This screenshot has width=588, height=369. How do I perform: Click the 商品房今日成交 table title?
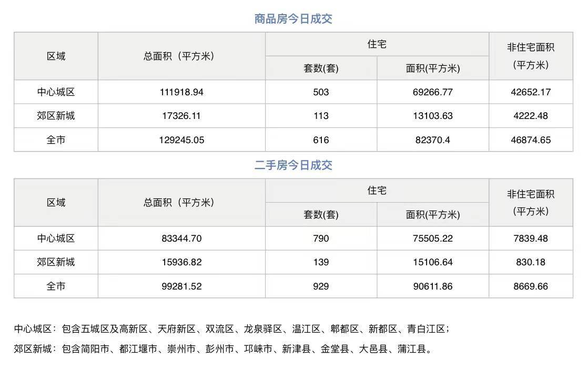[293, 19]
